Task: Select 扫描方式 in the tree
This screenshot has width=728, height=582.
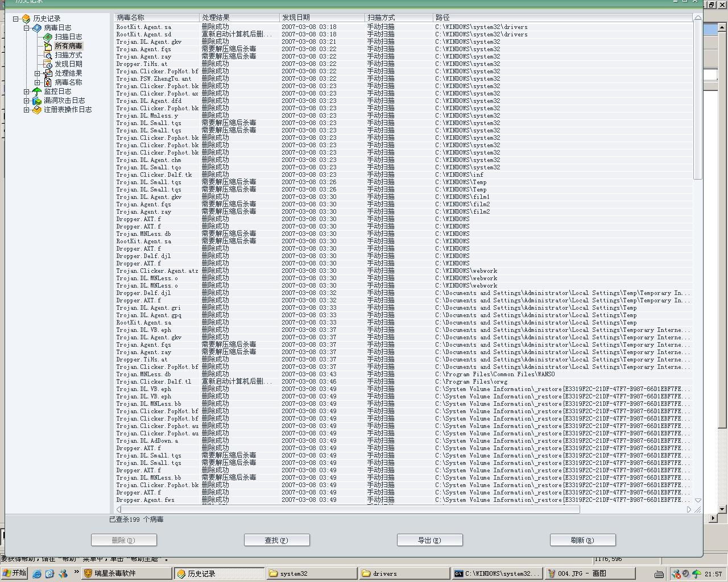Action: coord(68,55)
